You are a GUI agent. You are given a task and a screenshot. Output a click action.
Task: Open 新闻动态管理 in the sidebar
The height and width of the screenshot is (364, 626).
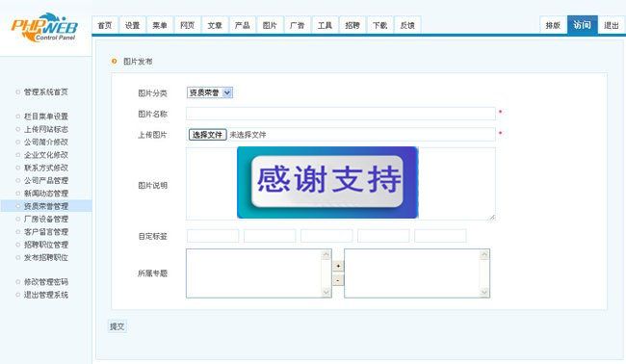[46, 194]
